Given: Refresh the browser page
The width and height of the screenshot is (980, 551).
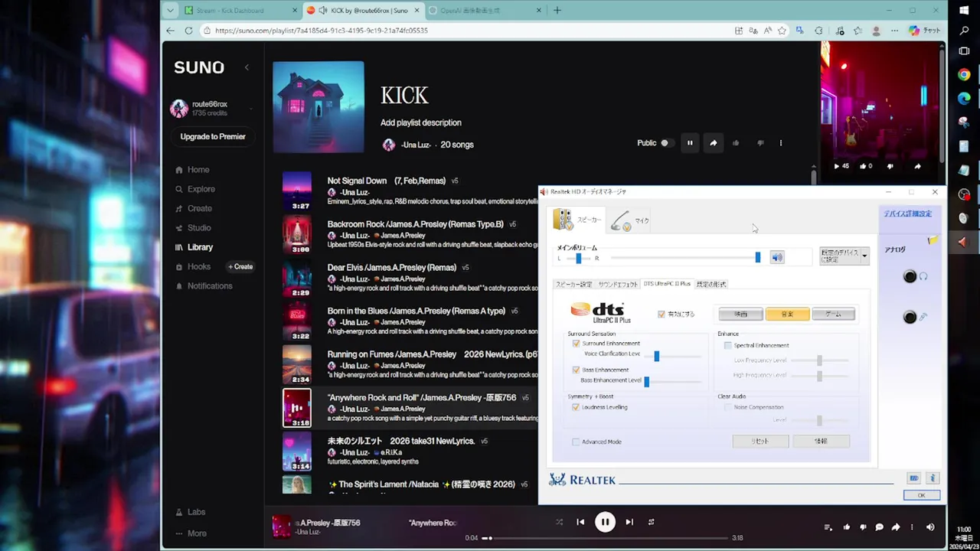Looking at the screenshot, I should coord(188,31).
